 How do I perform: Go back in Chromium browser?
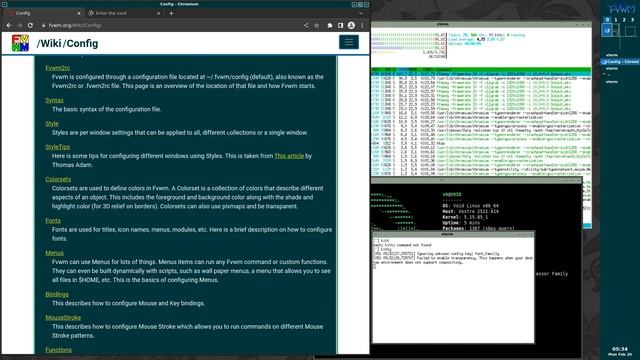tap(9, 25)
